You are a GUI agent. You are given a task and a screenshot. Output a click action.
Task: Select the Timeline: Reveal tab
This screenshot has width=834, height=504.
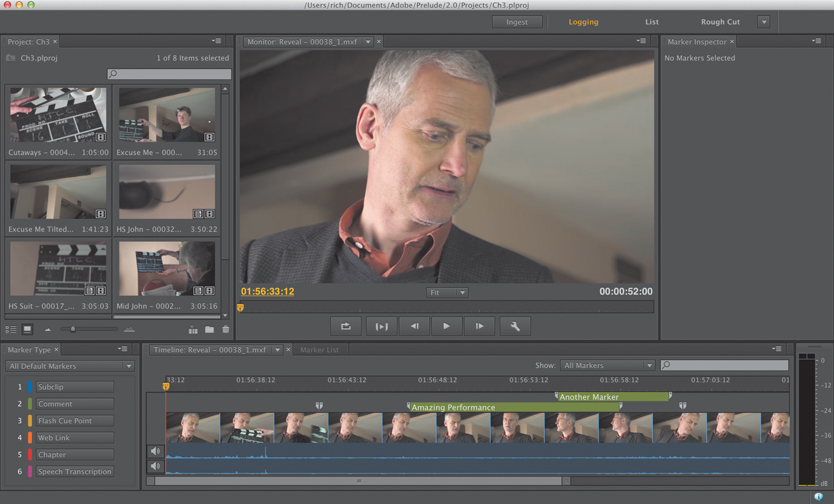click(x=210, y=350)
